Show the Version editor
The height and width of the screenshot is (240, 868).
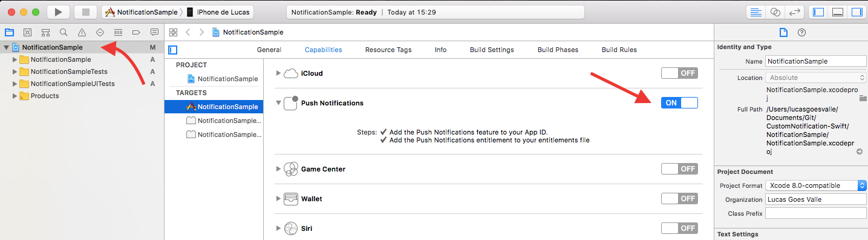[x=795, y=12]
